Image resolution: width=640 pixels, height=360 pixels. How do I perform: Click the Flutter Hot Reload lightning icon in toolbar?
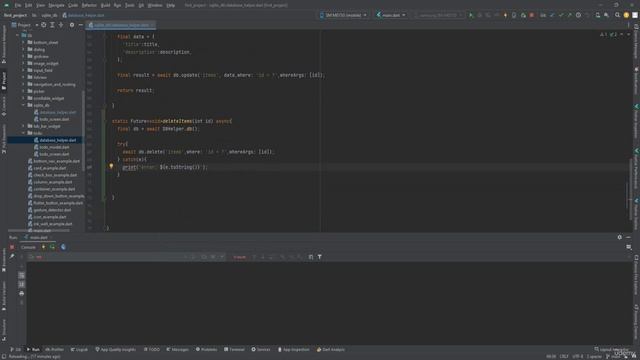pos(505,15)
